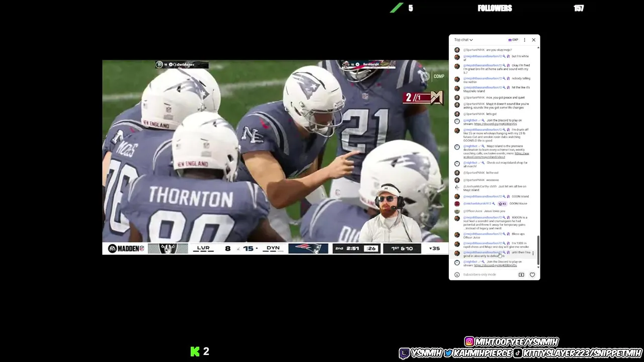Screen dimensions: 644x362
Task: Click the DYN score 15 on scoreboard
Action: [248, 248]
